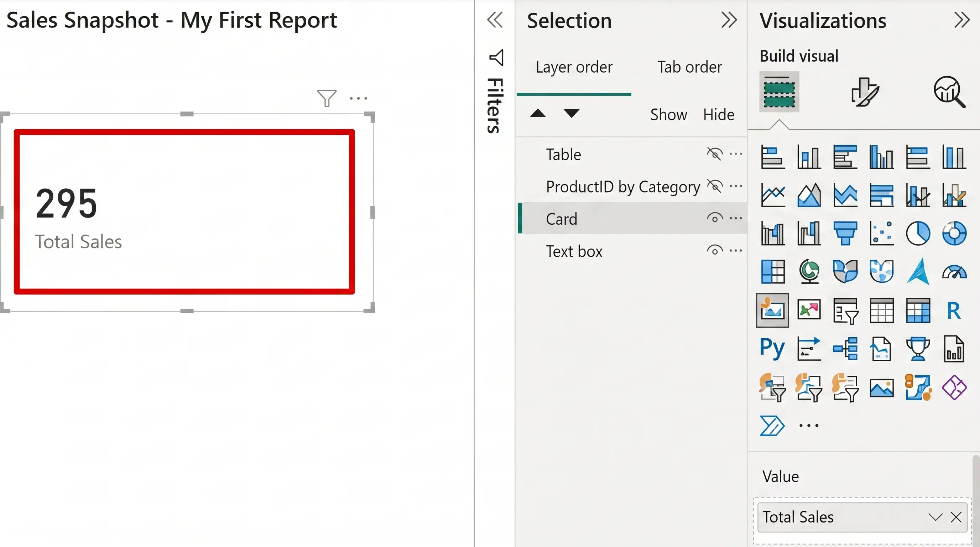Select the pie chart visual icon
This screenshot has height=547, width=980.
[x=918, y=233]
